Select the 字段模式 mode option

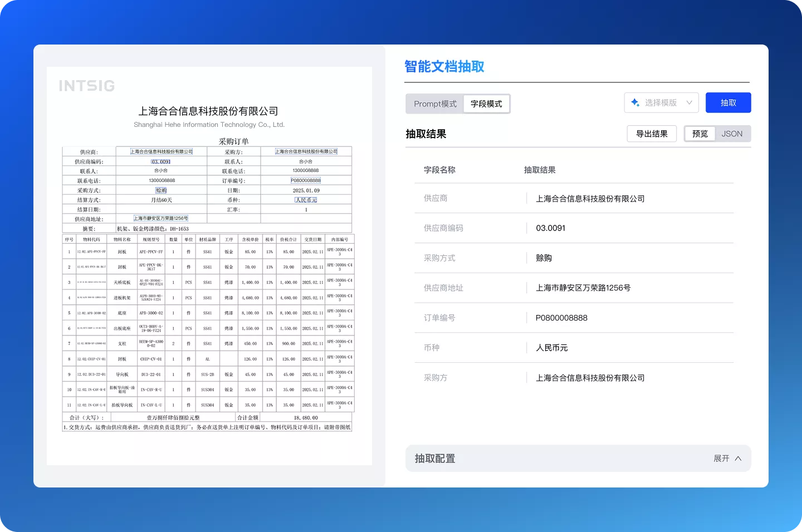coord(486,104)
